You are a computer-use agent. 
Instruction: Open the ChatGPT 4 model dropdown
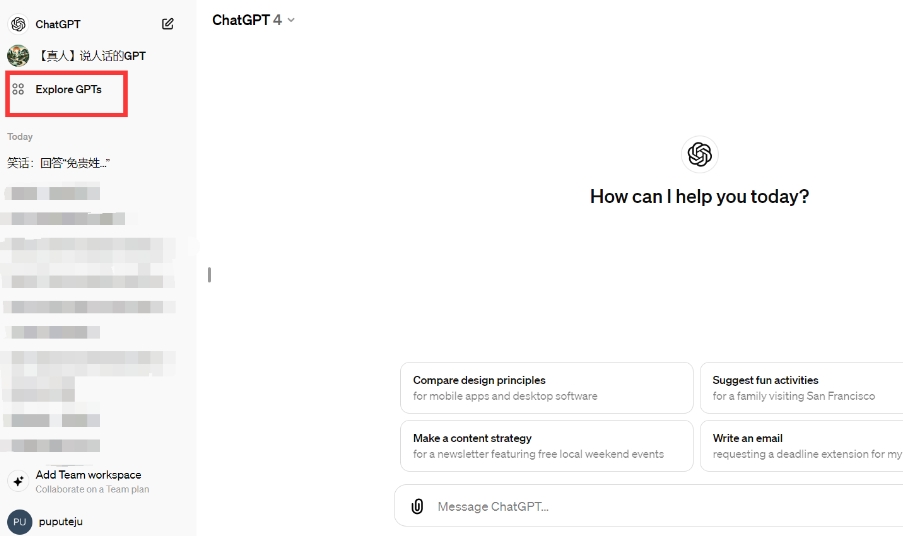253,20
